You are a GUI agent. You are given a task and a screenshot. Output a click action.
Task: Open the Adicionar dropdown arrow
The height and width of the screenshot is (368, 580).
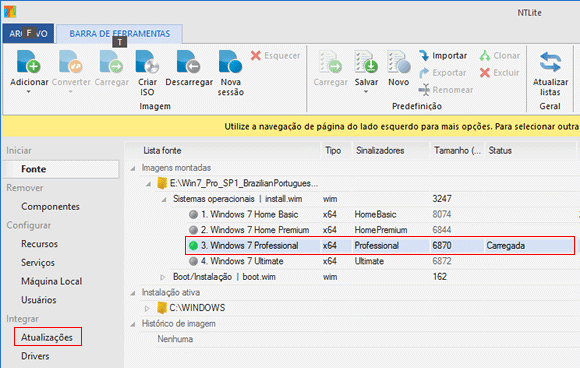[28, 92]
